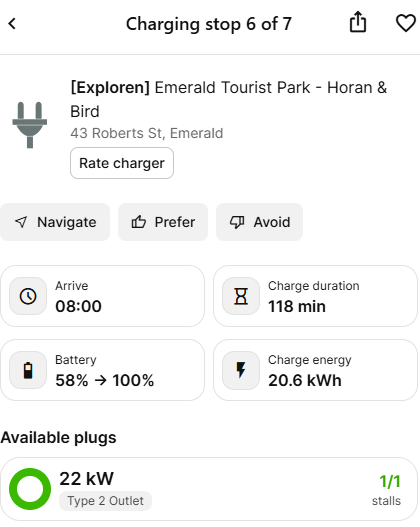Open the Arrive 08:00 card
420x527 pixels.
pyautogui.click(x=102, y=296)
